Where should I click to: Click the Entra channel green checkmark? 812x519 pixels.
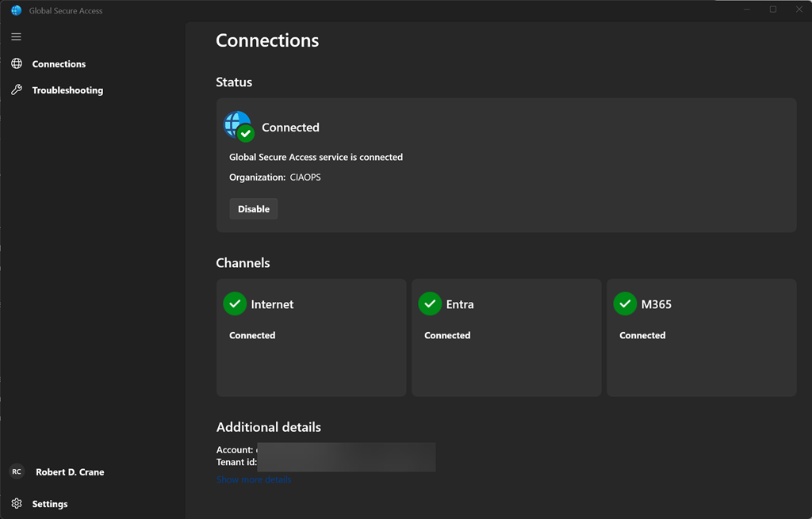tap(430, 303)
